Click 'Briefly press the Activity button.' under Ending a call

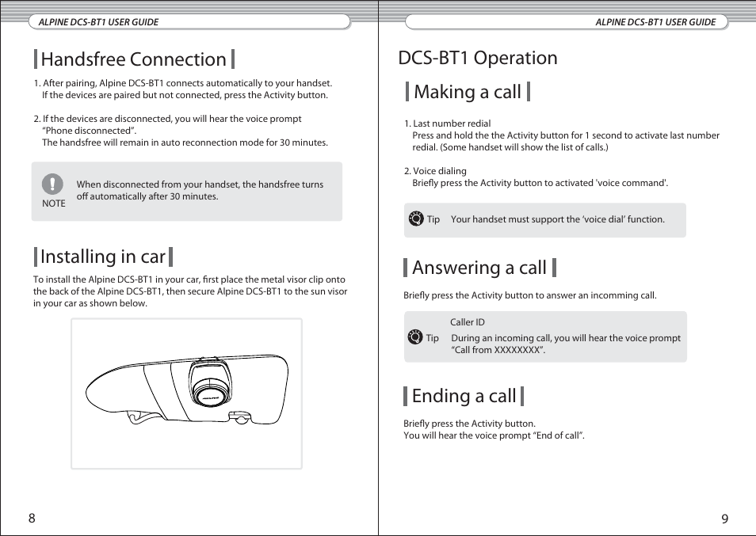click(470, 424)
